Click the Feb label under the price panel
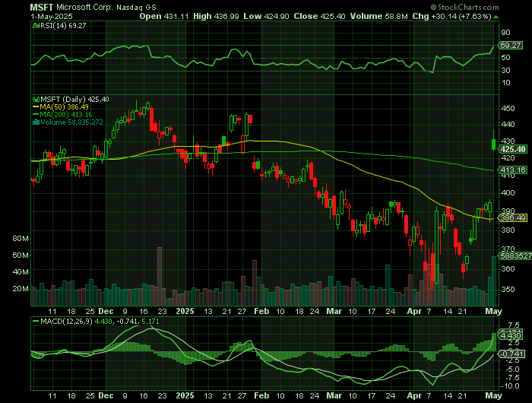 coord(261,311)
